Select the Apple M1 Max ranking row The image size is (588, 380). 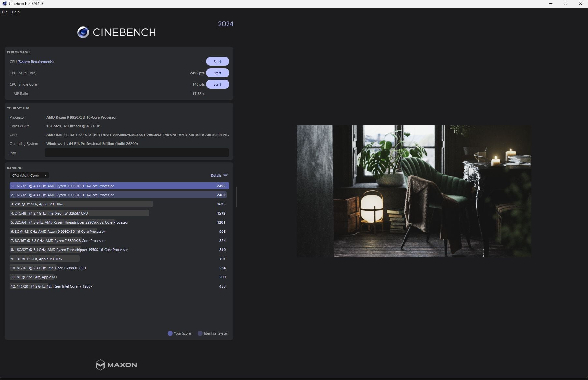click(119, 259)
